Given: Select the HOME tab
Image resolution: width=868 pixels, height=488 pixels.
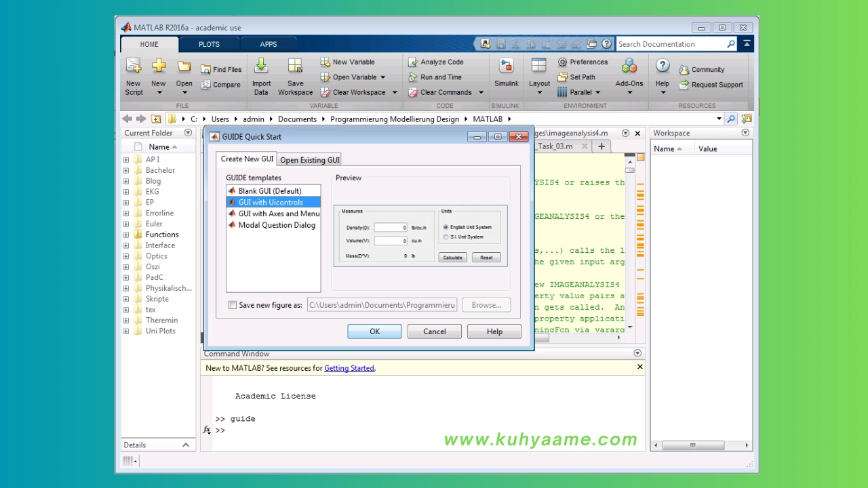Looking at the screenshot, I should click(x=149, y=44).
